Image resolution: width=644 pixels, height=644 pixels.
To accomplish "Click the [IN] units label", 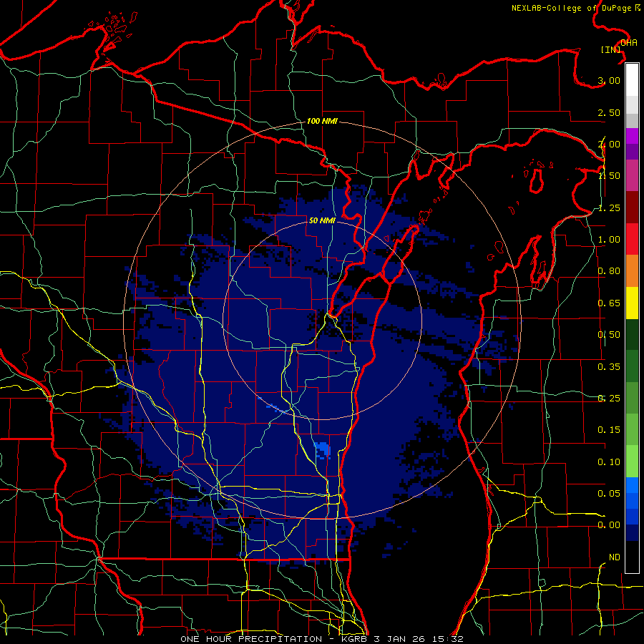I will point(611,49).
